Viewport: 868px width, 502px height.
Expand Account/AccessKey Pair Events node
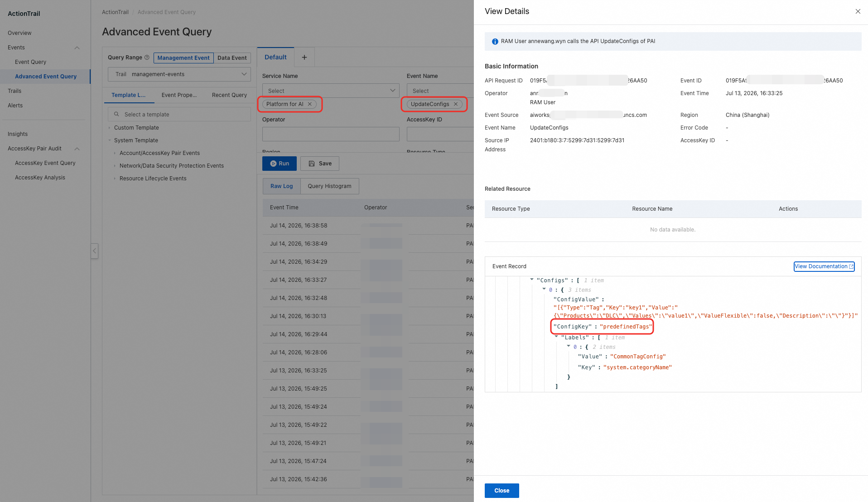pos(115,153)
